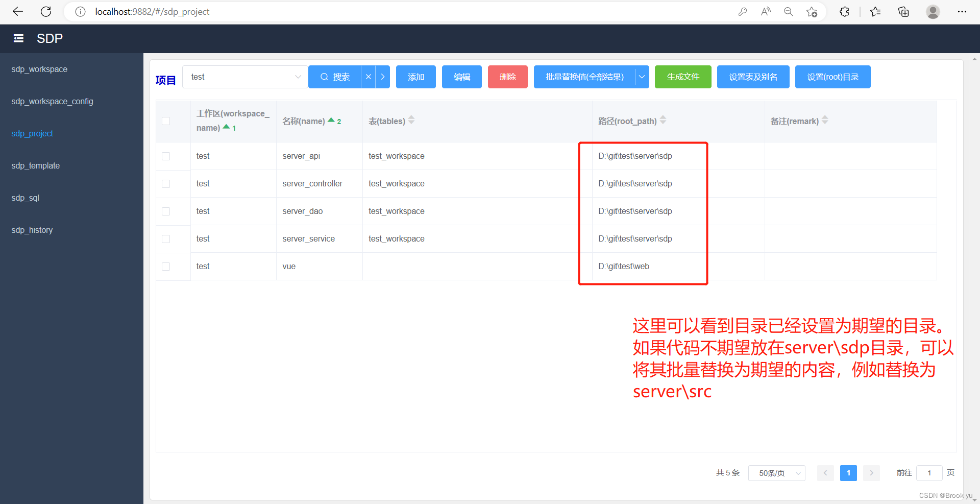Screen dimensions: 980x504
Task: Select page 1 in pagination
Action: tap(848, 473)
